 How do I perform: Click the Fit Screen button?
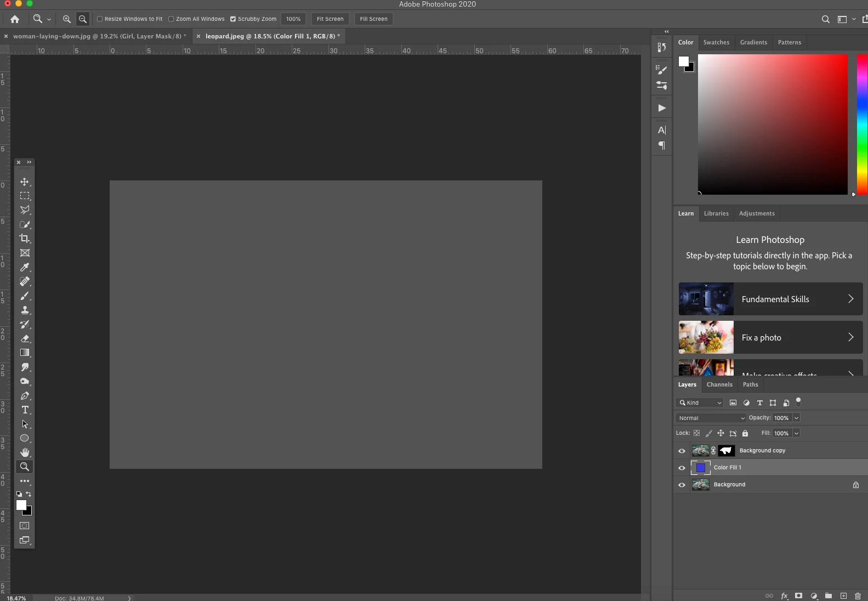click(330, 19)
